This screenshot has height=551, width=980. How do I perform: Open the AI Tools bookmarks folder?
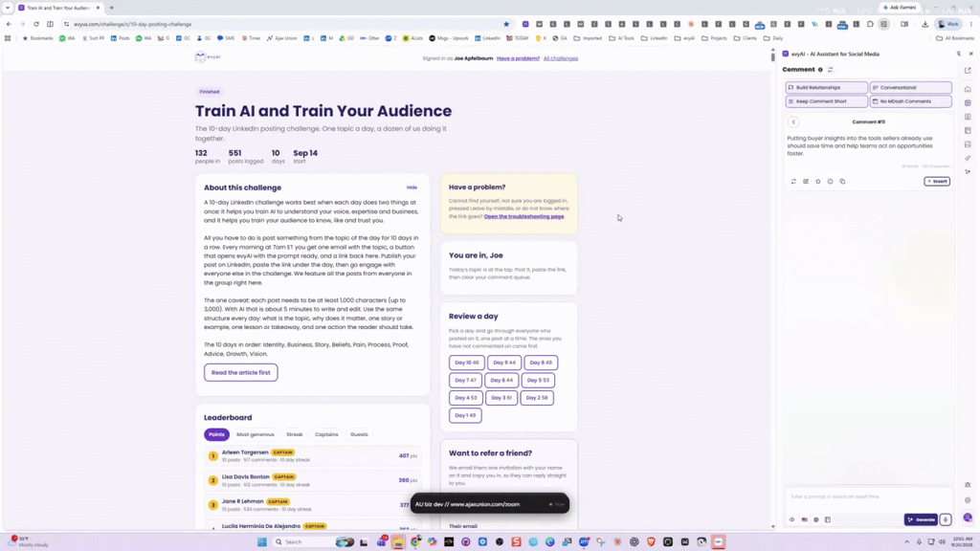click(x=621, y=38)
